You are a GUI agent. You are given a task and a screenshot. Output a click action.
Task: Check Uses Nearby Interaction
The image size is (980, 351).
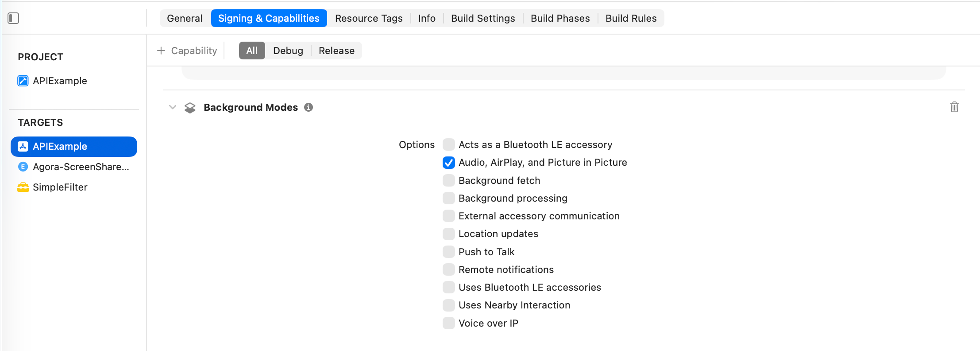click(449, 305)
